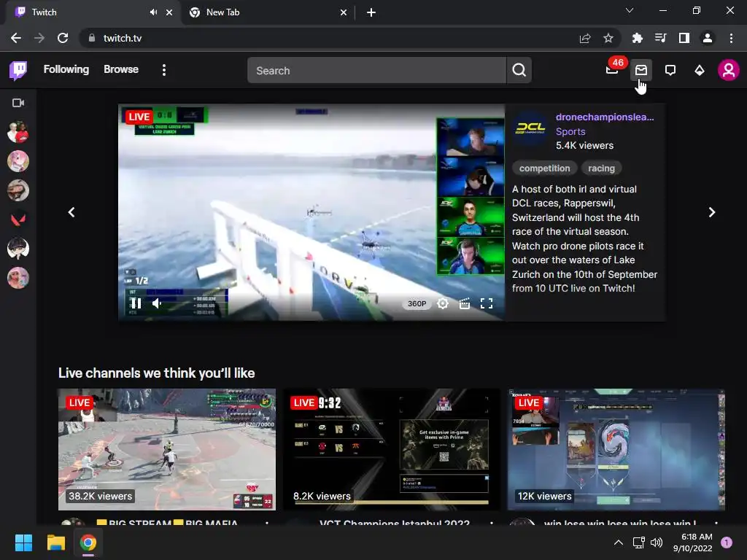
Task: Open the user profile avatar menu
Action: [729, 71]
